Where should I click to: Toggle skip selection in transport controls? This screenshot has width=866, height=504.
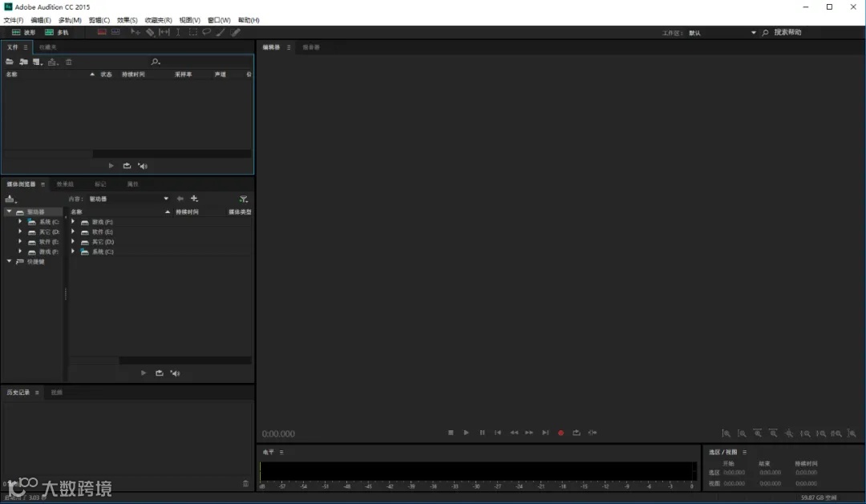click(592, 433)
